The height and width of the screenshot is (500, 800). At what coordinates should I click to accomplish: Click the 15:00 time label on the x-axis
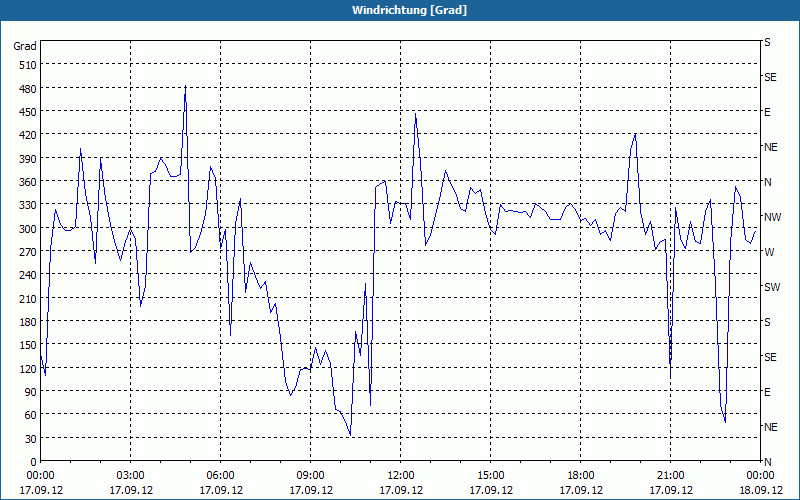490,476
